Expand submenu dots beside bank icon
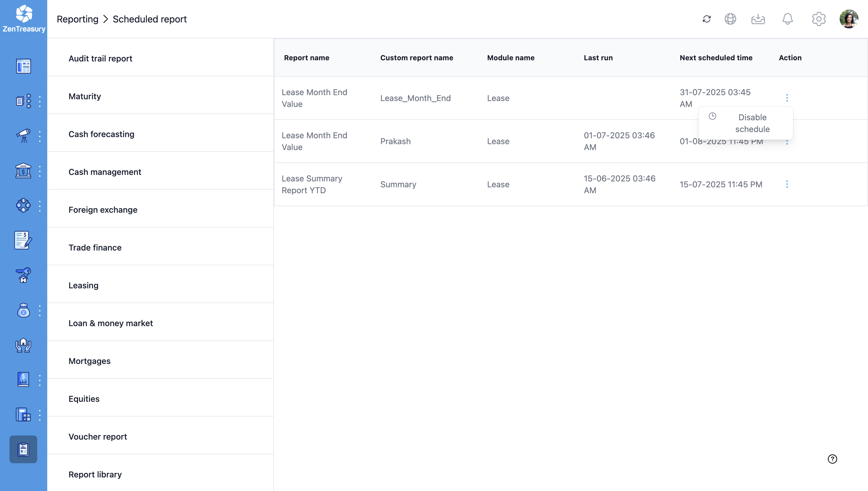The width and height of the screenshot is (868, 491). click(x=40, y=171)
